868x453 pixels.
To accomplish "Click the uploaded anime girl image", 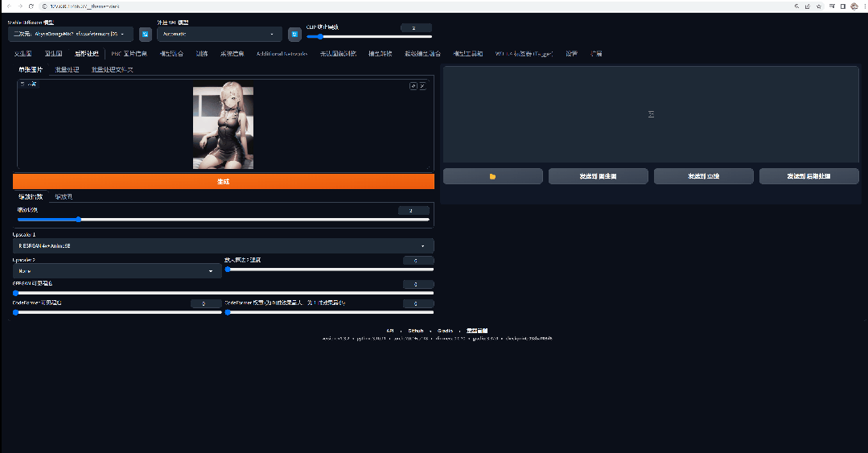I will 223,127.
